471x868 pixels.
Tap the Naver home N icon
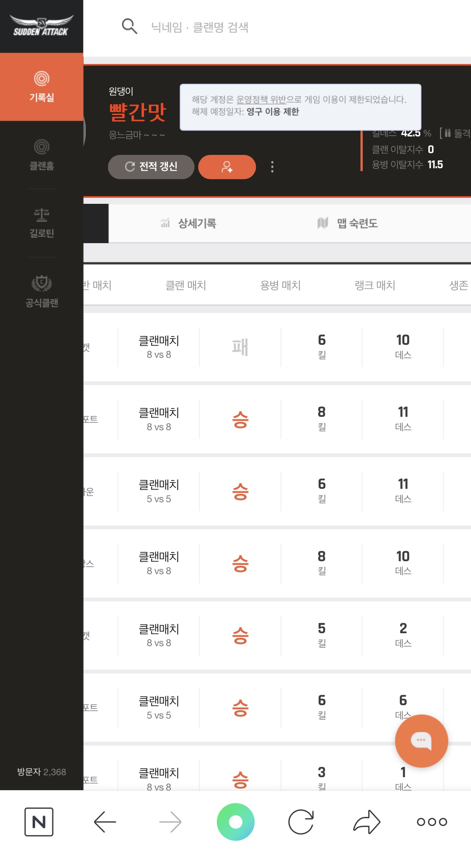39,822
